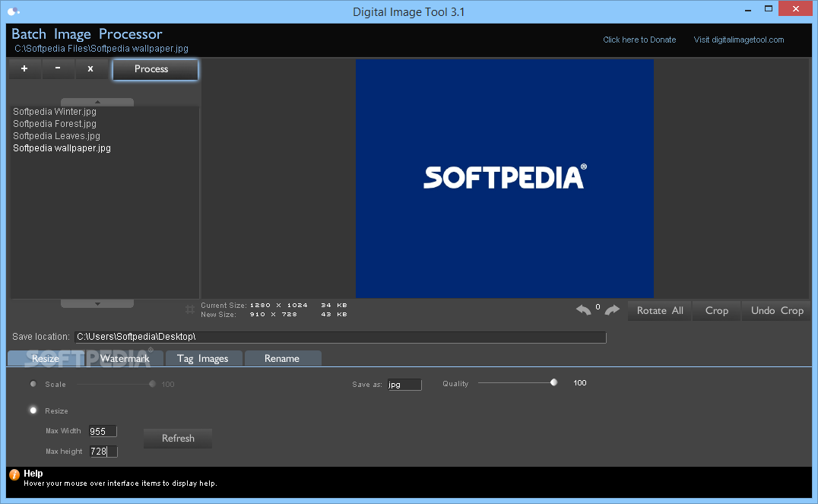Click the Max Width input field
Screen dimensions: 818x504
pyautogui.click(x=103, y=432)
